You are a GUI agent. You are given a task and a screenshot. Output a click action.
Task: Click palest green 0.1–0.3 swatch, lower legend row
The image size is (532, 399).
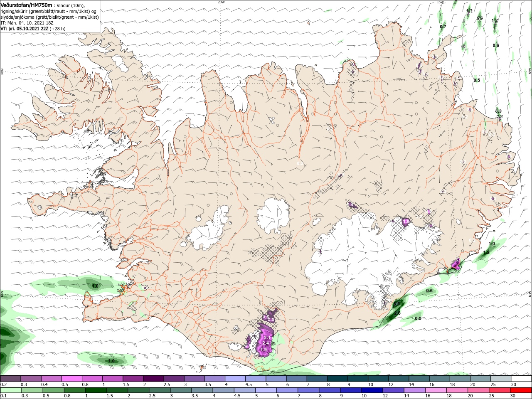11,390
